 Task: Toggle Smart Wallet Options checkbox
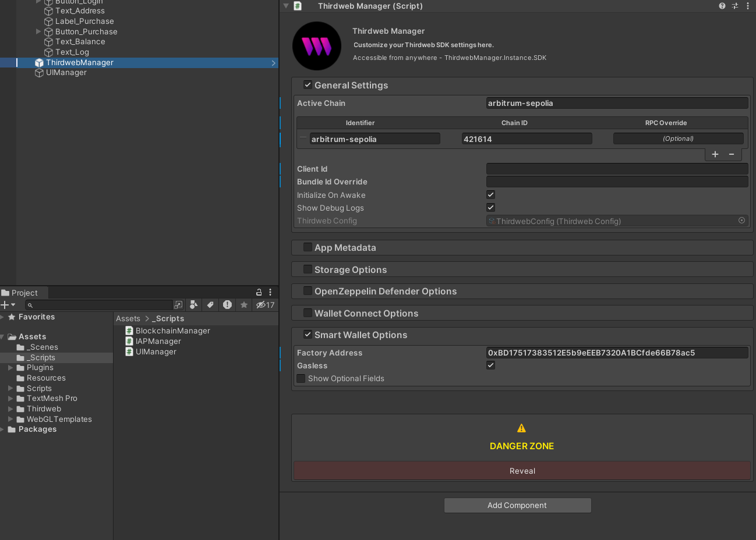click(308, 335)
